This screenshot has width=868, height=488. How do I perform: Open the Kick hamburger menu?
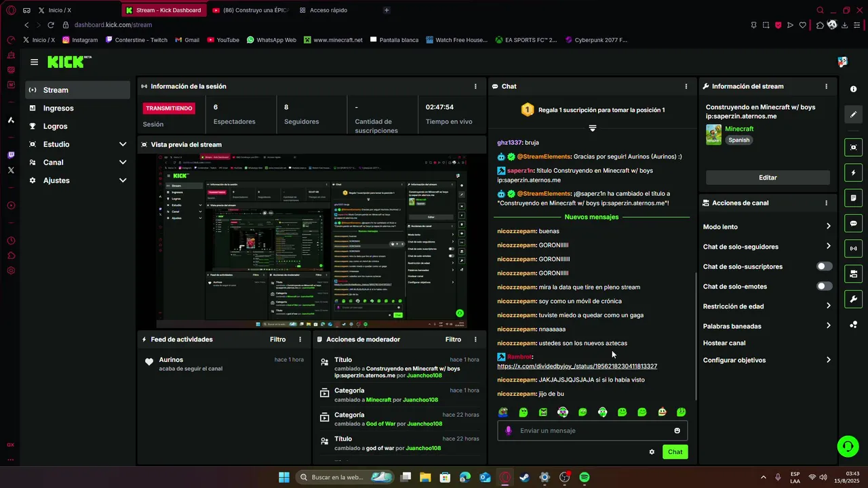click(x=34, y=62)
